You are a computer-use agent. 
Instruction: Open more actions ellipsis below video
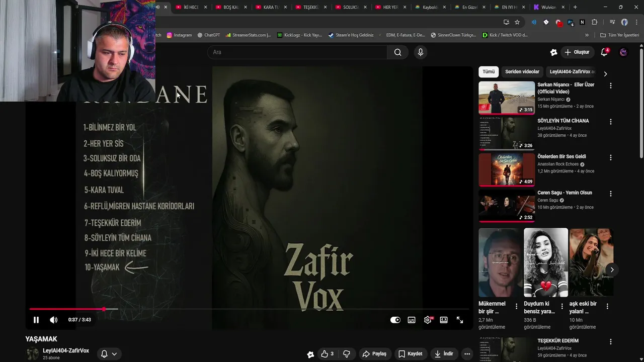(x=467, y=354)
